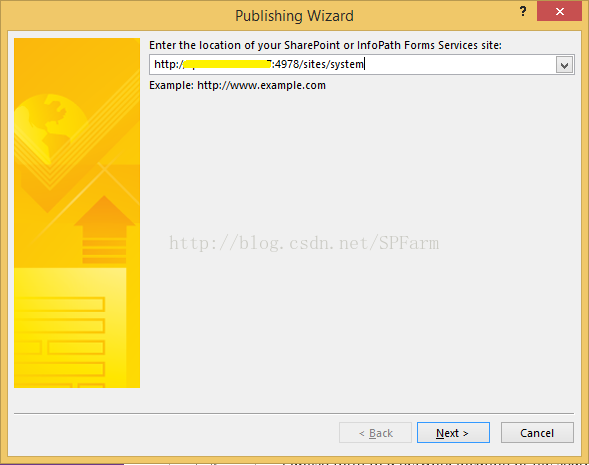Close the Publishing Wizard dialog
This screenshot has height=465, width=589.
coord(559,11)
